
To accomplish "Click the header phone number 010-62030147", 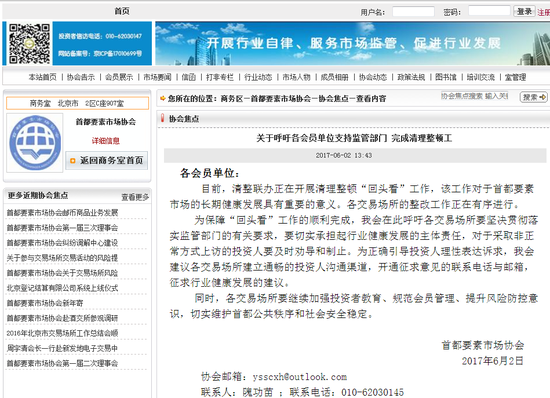I will [x=124, y=36].
